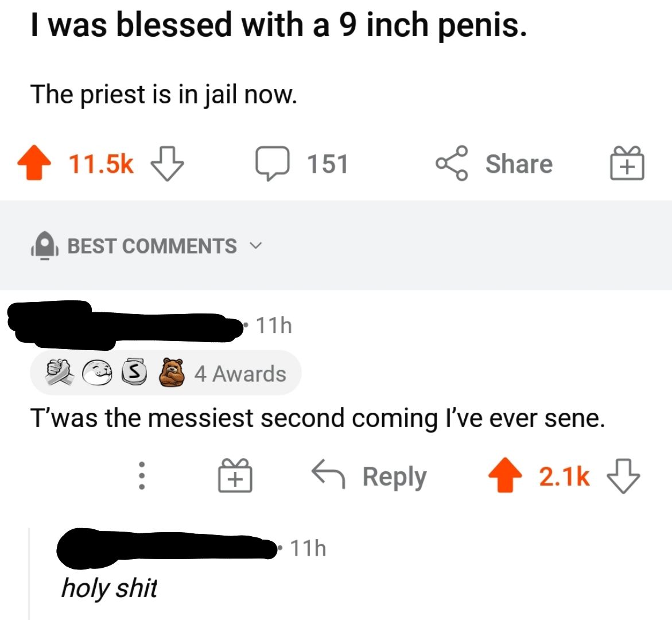Reply to the second coming comment
The width and height of the screenshot is (672, 620).
point(370,476)
